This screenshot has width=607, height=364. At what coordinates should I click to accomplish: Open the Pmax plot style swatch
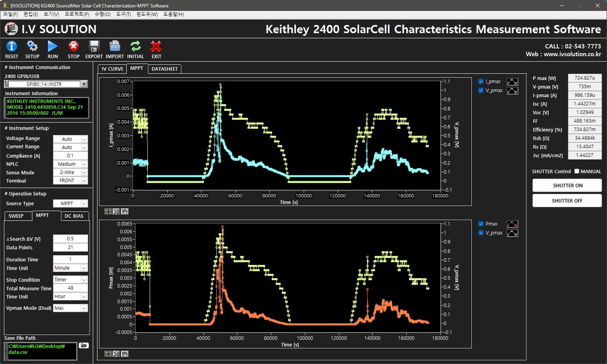[512, 224]
